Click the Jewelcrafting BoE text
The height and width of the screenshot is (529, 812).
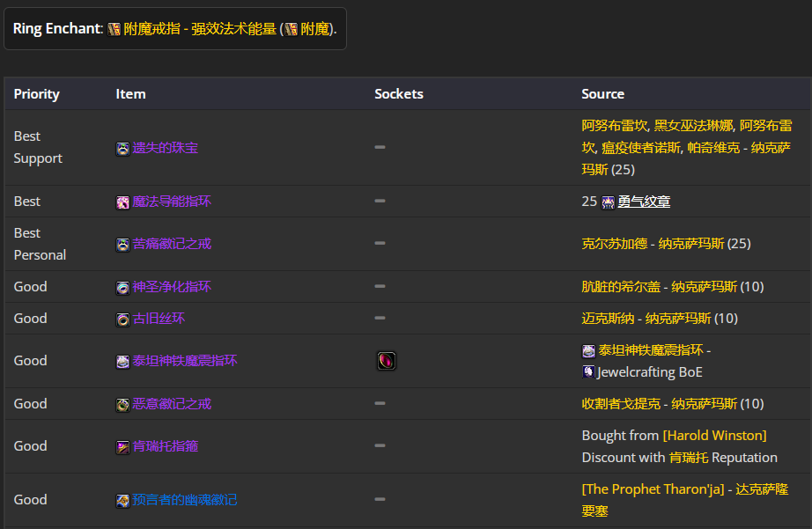click(x=649, y=372)
